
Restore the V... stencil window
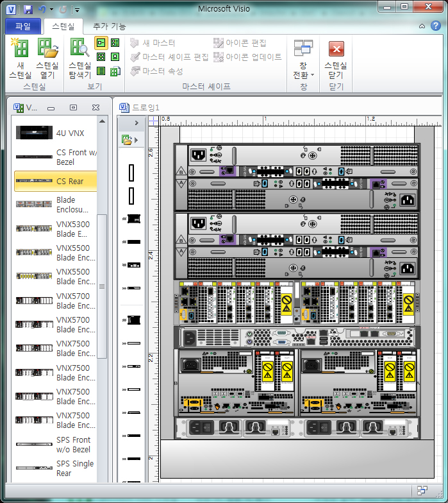click(73, 108)
